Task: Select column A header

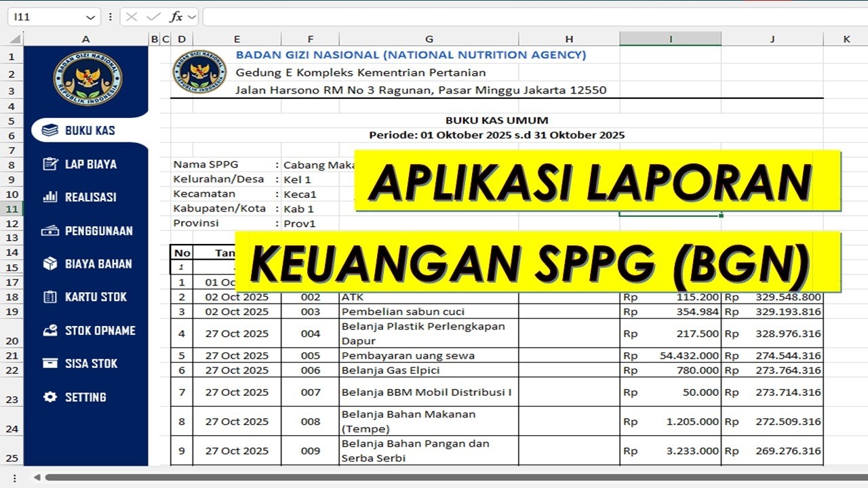Action: click(86, 39)
